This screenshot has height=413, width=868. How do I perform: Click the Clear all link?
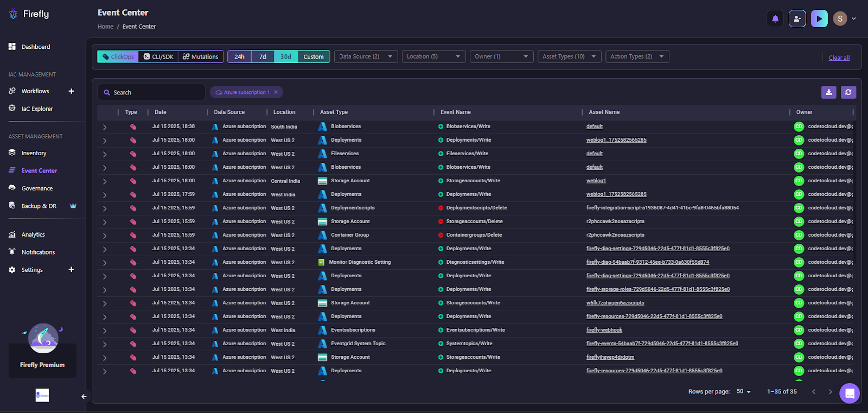tap(839, 58)
